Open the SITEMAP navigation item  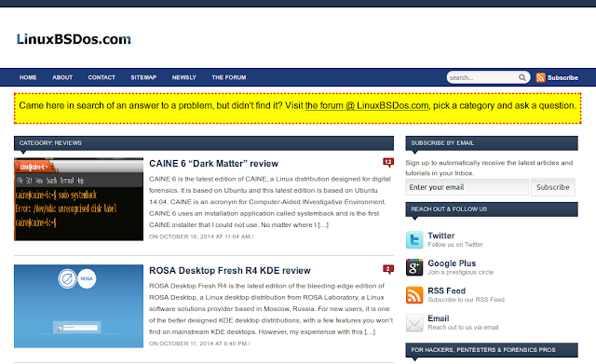tap(143, 77)
